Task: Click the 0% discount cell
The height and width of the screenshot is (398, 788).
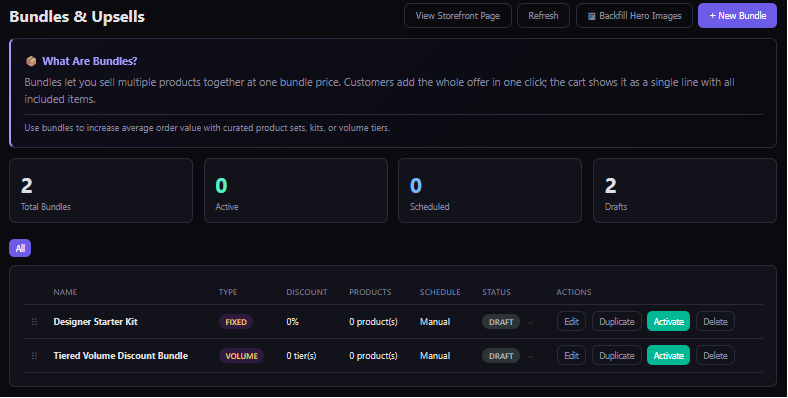Action: tap(292, 322)
